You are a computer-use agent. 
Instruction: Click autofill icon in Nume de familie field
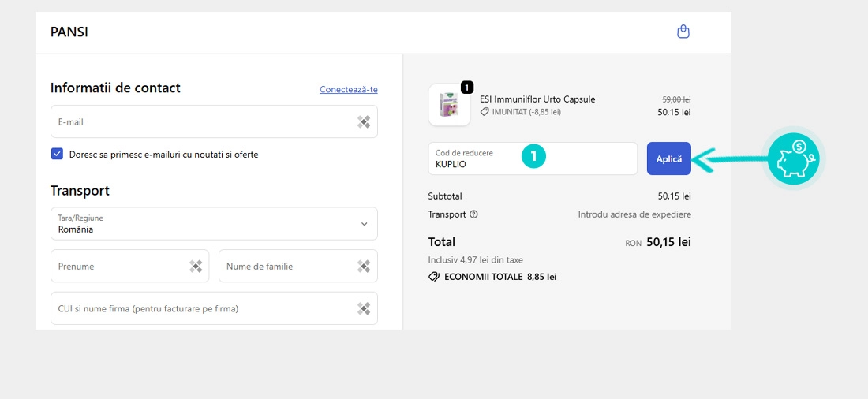364,267
